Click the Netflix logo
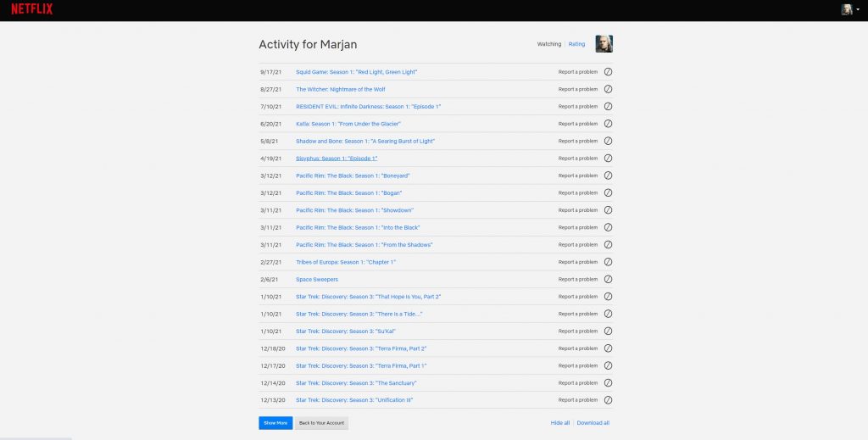This screenshot has width=868, height=440. pos(32,9)
